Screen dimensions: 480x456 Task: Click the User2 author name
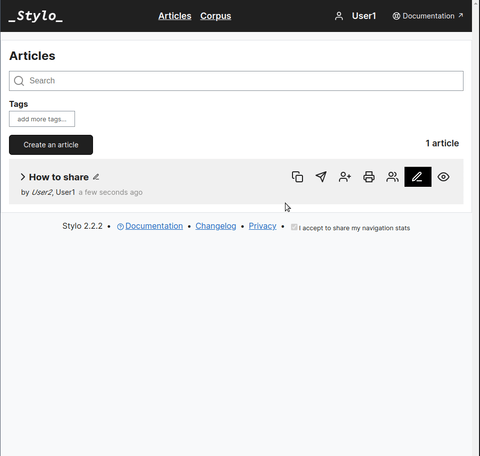coord(42,192)
